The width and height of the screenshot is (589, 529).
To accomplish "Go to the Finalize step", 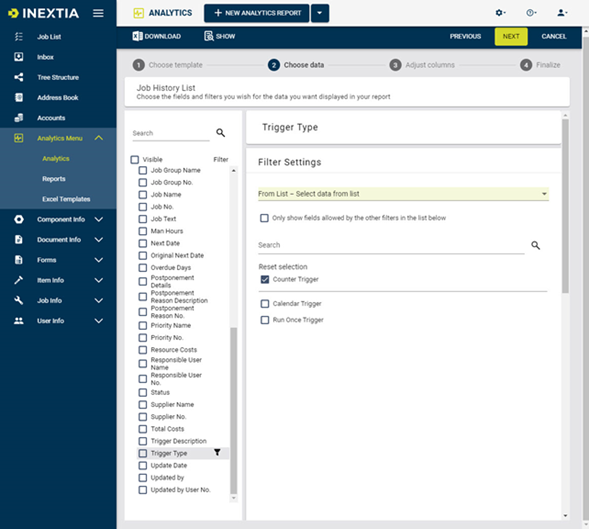I will coord(540,65).
